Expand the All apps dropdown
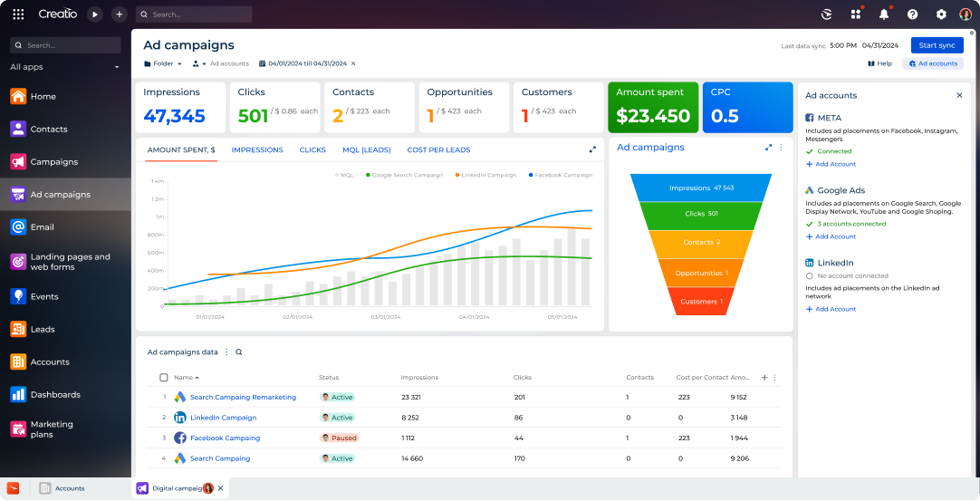This screenshot has width=980, height=501. [x=117, y=67]
